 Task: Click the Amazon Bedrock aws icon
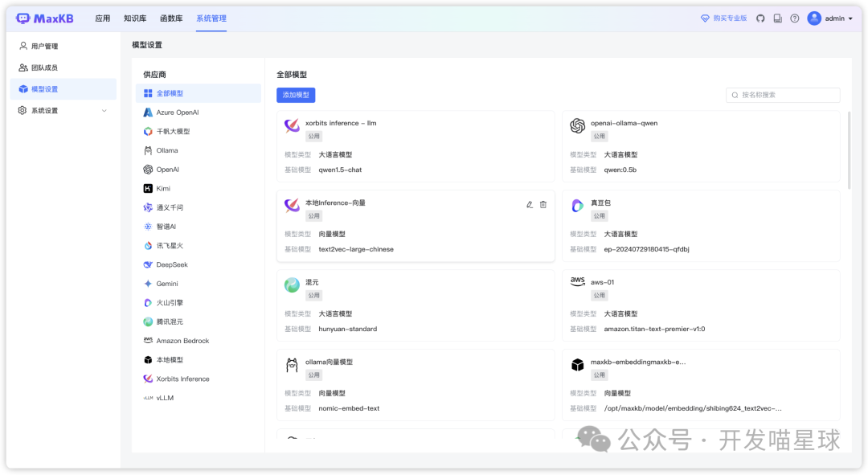(148, 341)
